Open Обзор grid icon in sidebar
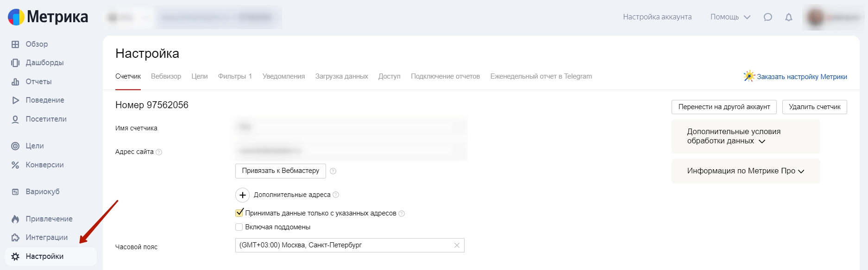 [15, 44]
